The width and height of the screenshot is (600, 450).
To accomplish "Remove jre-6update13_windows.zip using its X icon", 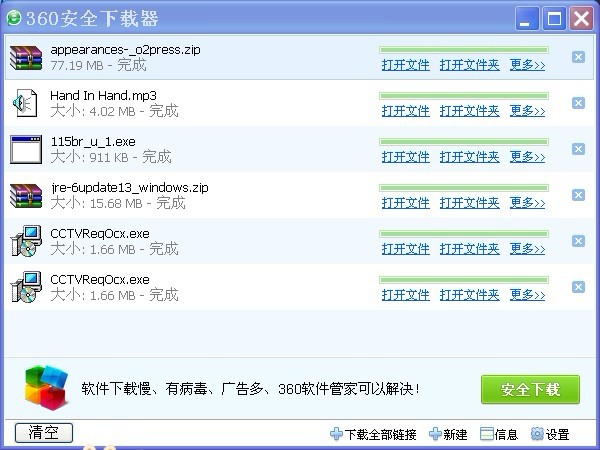I will (578, 195).
